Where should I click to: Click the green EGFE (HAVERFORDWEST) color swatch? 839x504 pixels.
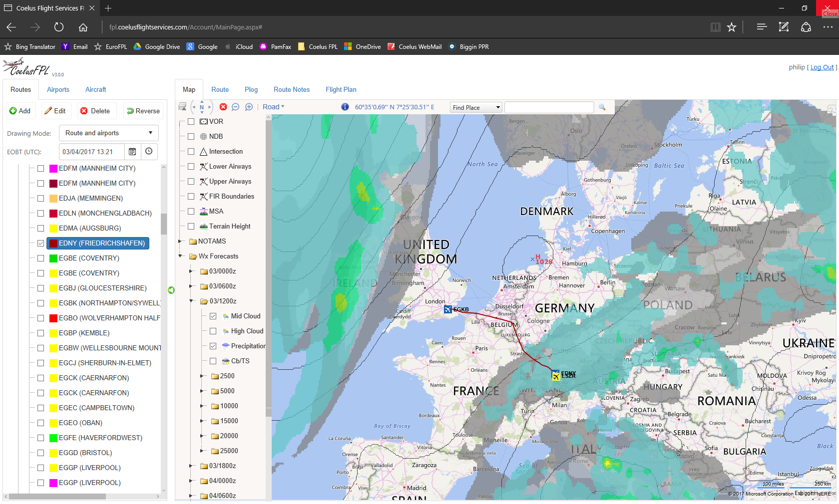pyautogui.click(x=53, y=438)
